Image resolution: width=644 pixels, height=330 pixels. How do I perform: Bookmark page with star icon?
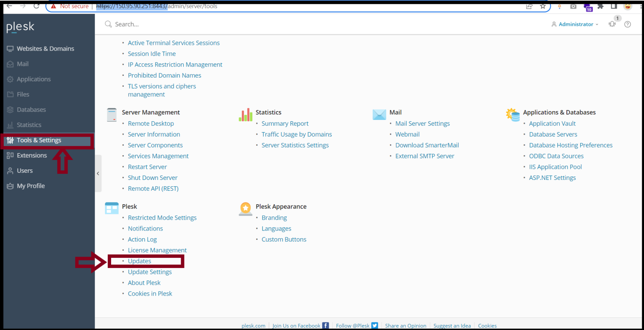click(543, 6)
